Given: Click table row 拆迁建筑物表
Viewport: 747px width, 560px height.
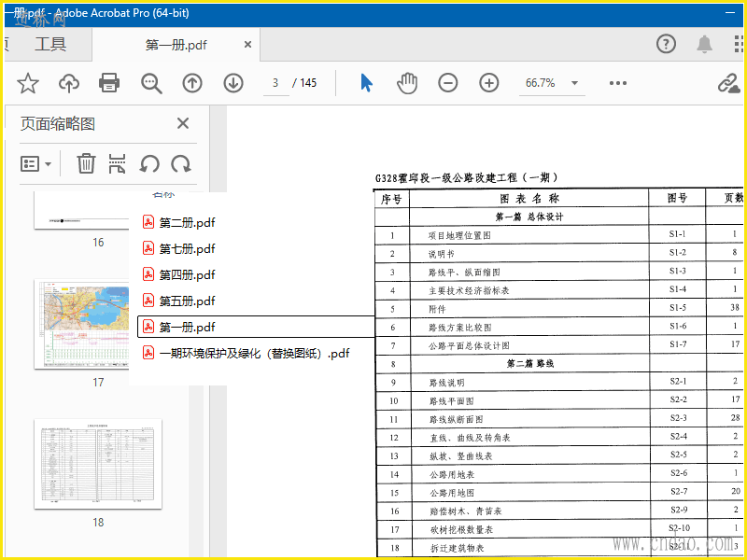Looking at the screenshot, I should (x=457, y=548).
